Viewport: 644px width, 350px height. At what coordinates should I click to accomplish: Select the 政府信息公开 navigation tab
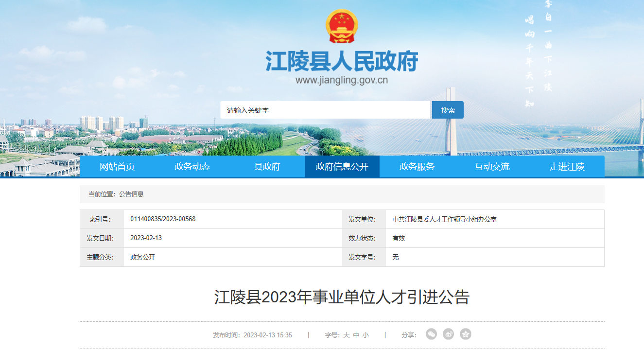click(x=342, y=167)
